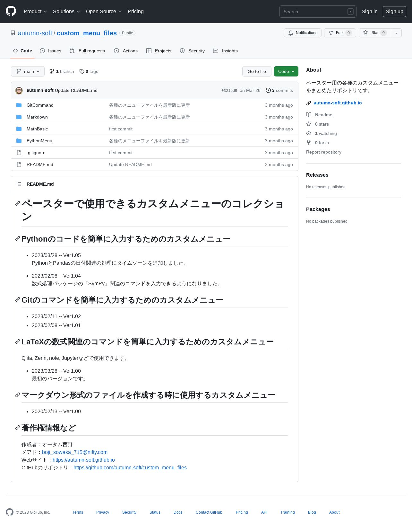The height and width of the screenshot is (532, 412).
Task: View 1 watching in About sidebar
Action: (x=322, y=133)
